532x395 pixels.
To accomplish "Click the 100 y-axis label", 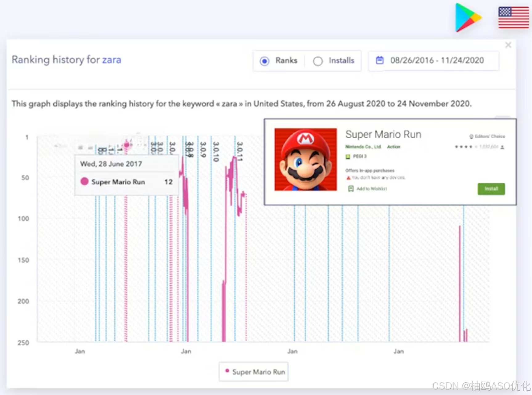I will point(23,219).
